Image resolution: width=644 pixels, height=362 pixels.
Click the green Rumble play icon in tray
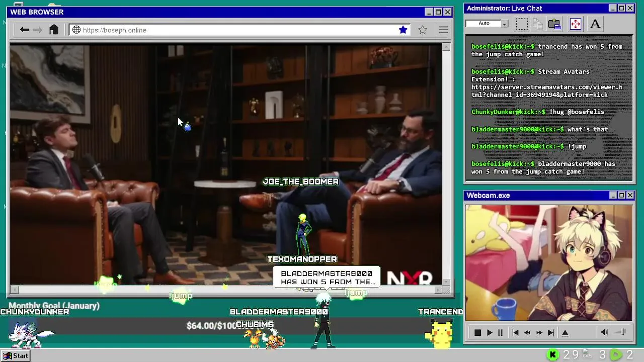616,355
